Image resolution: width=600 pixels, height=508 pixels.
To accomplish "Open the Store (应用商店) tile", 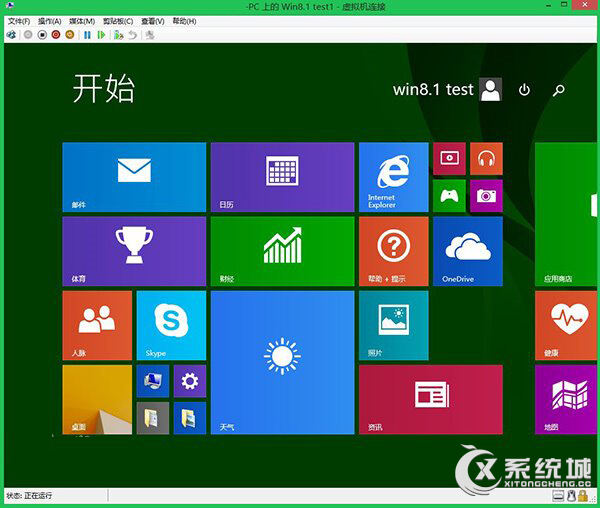I will pos(566,214).
